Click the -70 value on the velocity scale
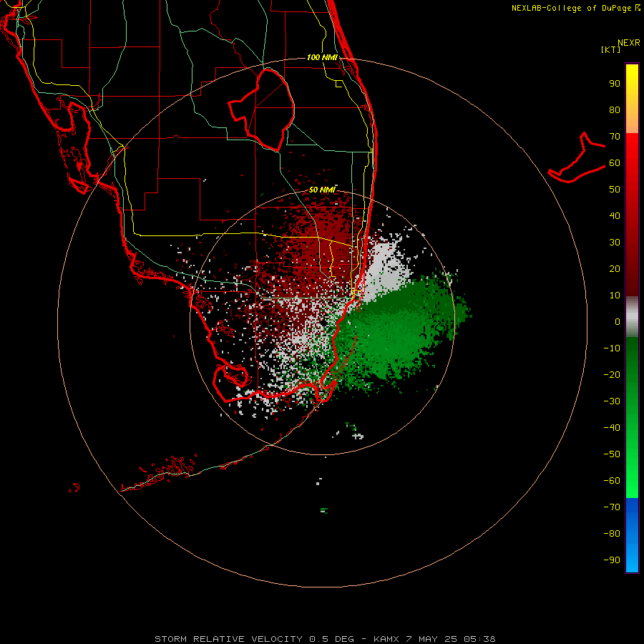644x644 pixels. (x=612, y=507)
